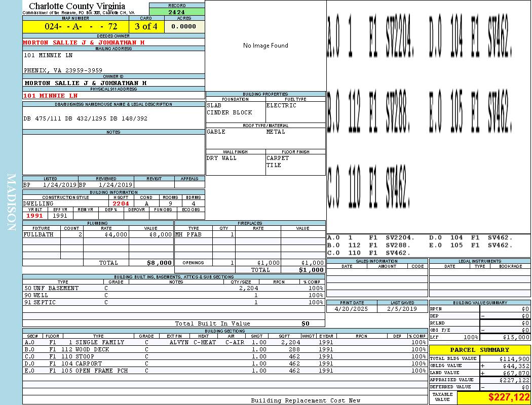The width and height of the screenshot is (532, 405).
Task: Click section A.0 SINGLE FAMILY row
Action: tap(225, 343)
